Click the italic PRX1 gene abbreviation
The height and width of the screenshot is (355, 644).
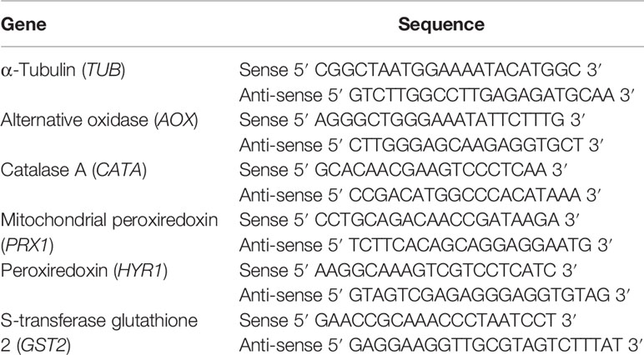28,246
